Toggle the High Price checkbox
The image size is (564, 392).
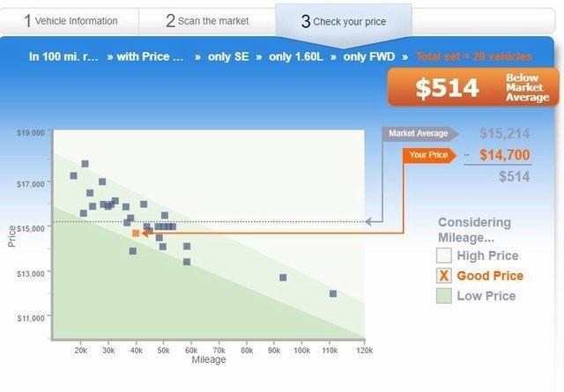[x=444, y=255]
